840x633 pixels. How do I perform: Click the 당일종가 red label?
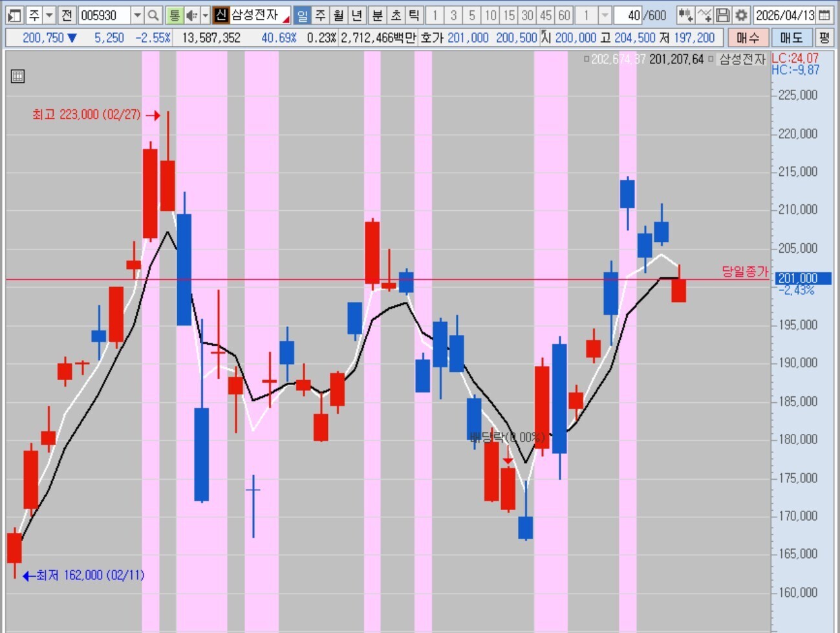[x=745, y=272]
